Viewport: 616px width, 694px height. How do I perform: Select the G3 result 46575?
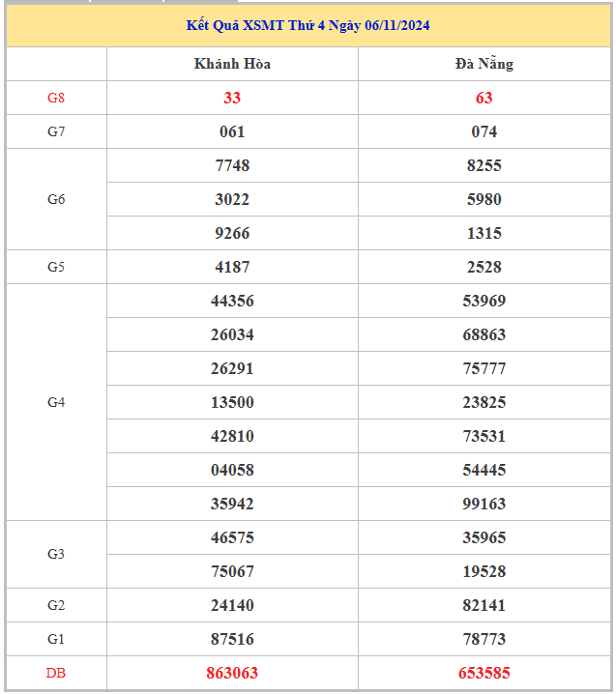pos(232,537)
